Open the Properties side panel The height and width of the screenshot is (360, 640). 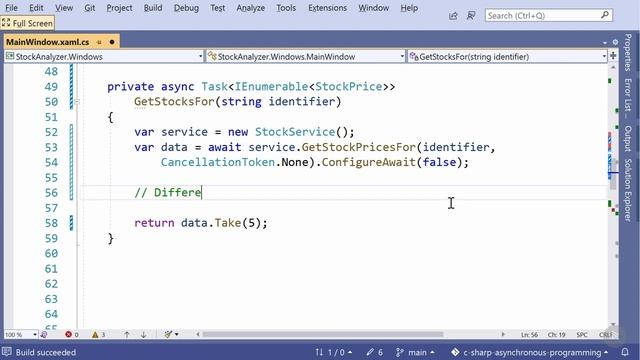[x=628, y=52]
